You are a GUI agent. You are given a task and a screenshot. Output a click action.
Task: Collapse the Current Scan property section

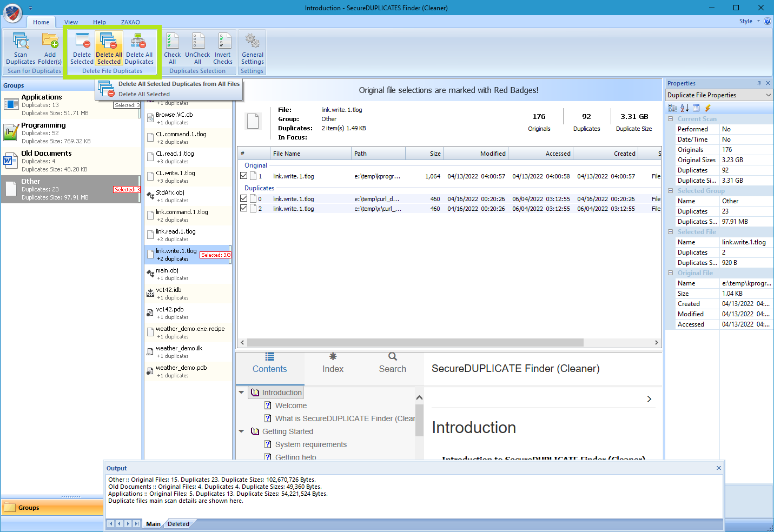671,119
